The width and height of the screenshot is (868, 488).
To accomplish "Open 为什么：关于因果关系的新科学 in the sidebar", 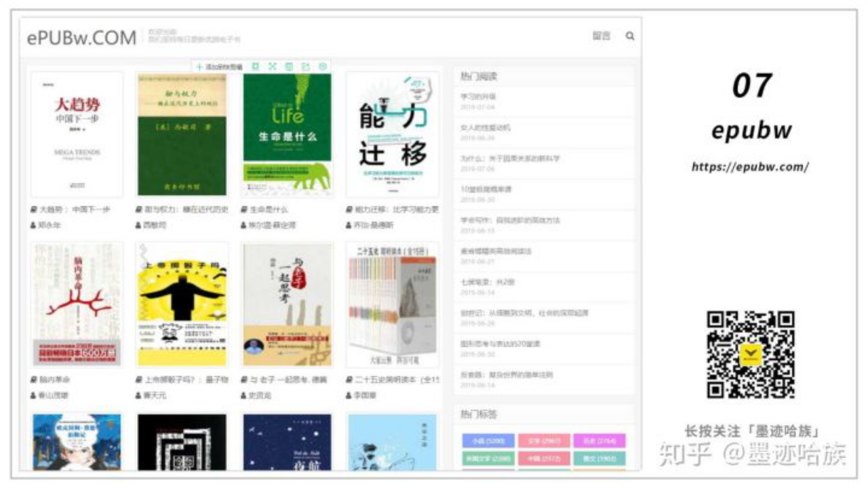I will point(510,158).
